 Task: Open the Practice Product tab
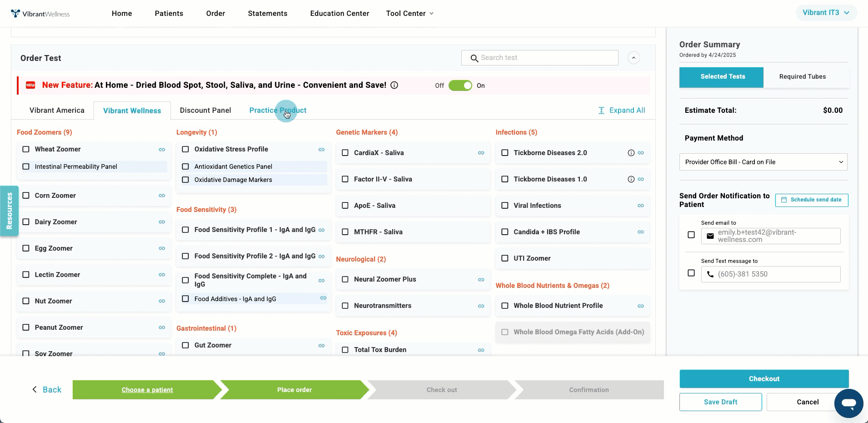(278, 111)
